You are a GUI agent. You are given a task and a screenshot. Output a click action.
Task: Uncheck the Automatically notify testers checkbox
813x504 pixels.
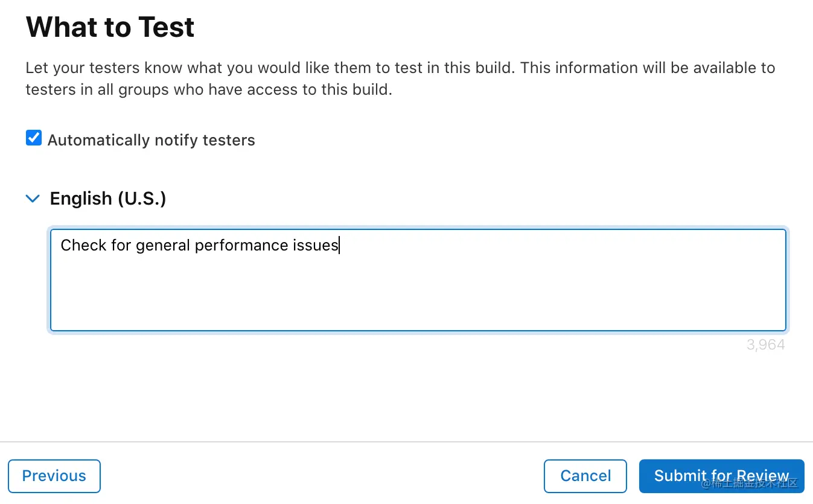click(34, 138)
